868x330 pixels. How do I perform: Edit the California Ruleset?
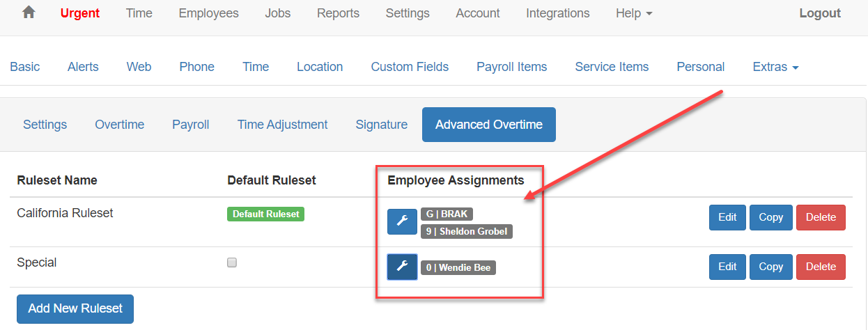click(727, 217)
